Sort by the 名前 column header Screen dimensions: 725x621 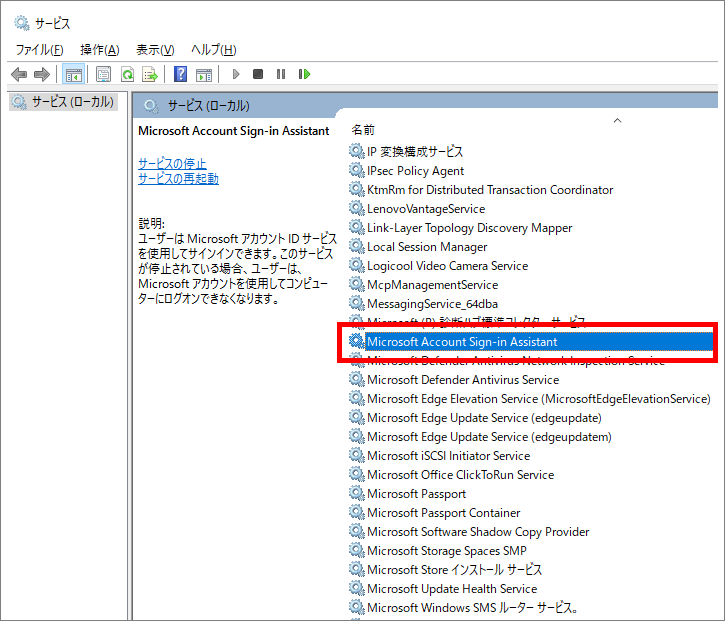click(x=363, y=130)
